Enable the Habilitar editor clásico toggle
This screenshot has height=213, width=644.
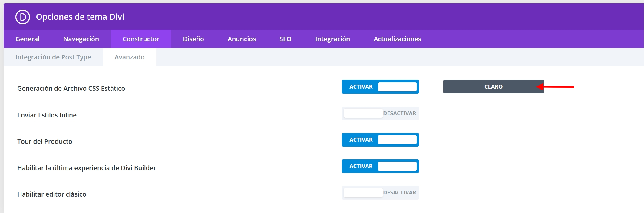(380, 193)
